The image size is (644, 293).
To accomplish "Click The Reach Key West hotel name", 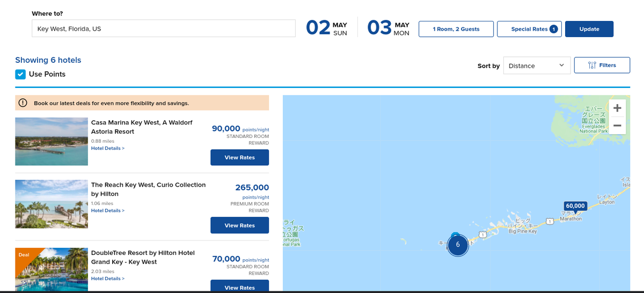I will pos(148,189).
